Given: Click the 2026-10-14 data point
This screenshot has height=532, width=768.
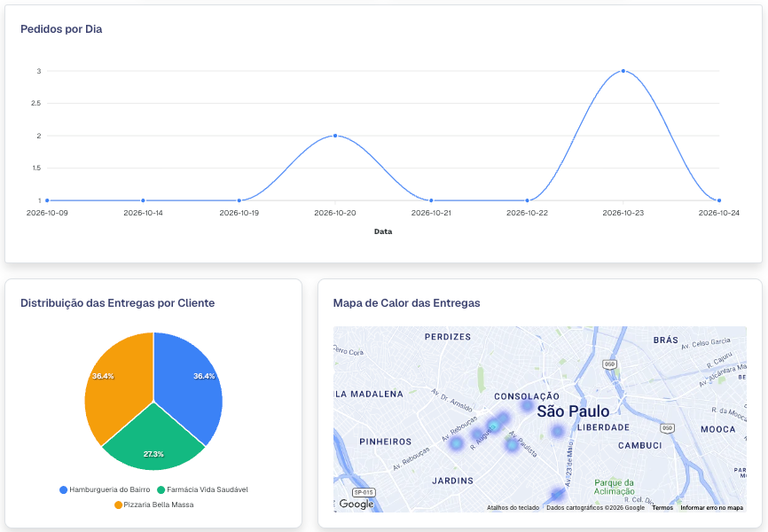Looking at the screenshot, I should pos(143,200).
